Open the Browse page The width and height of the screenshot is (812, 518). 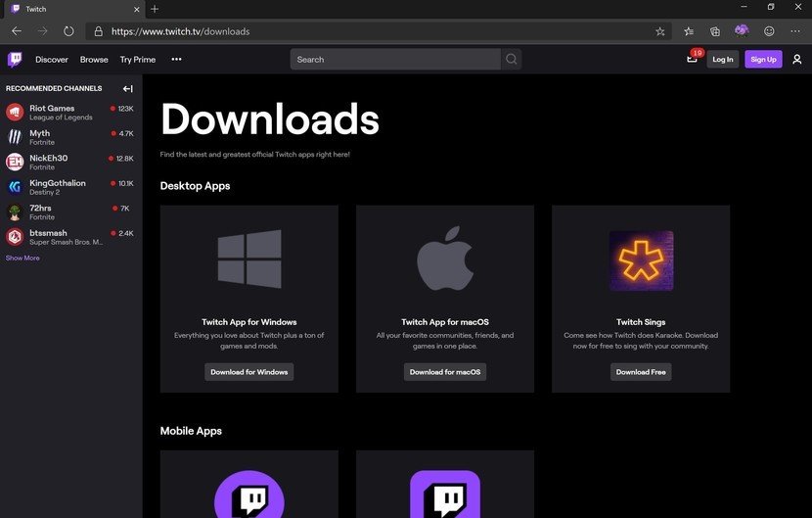point(94,60)
